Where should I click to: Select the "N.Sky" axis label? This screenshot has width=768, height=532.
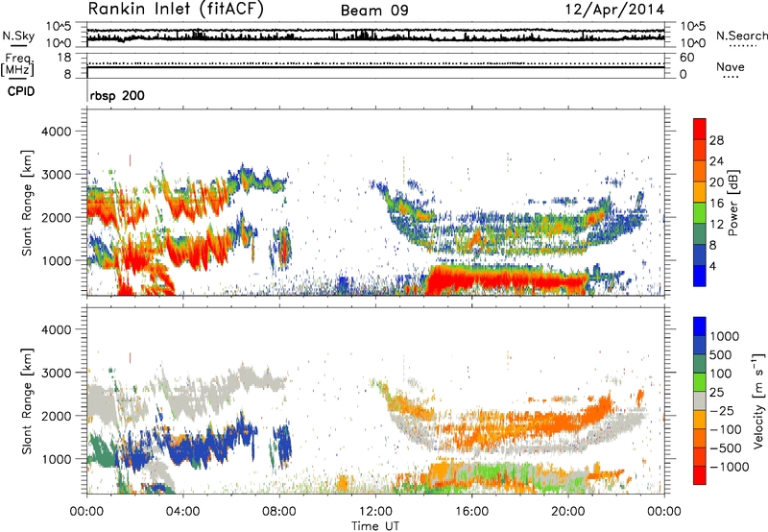click(18, 36)
